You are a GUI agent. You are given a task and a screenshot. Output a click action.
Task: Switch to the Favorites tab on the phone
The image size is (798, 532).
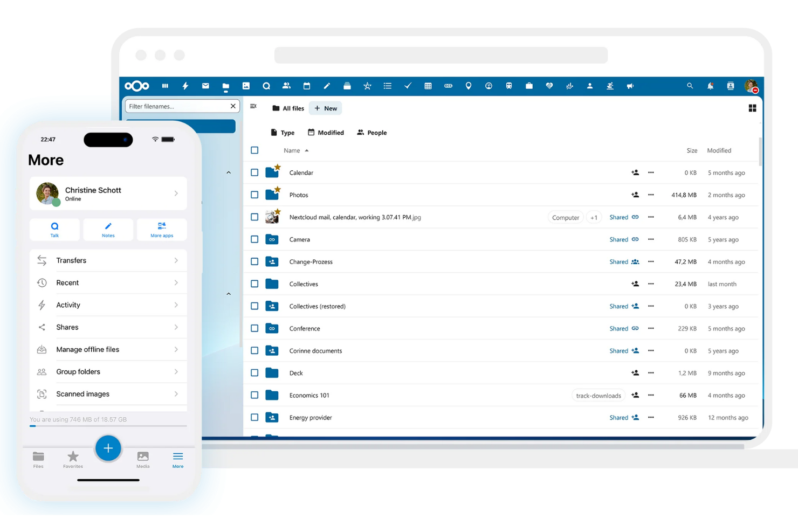click(73, 459)
